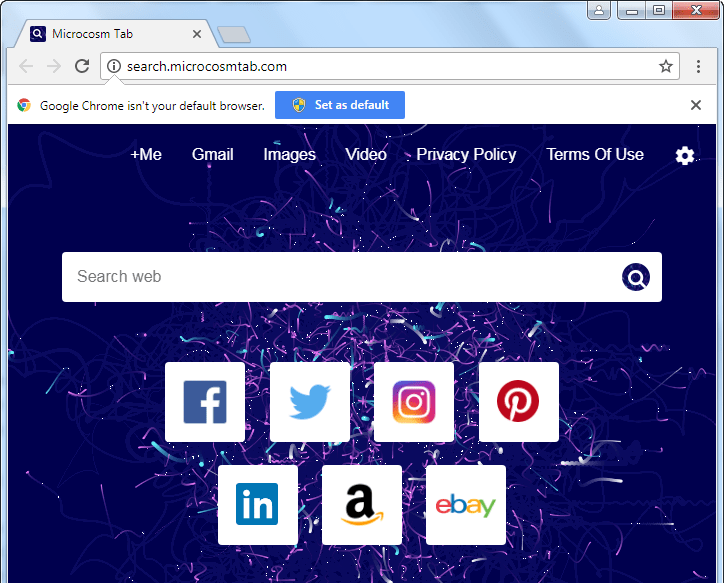Dismiss the default browser notification bar
The height and width of the screenshot is (583, 724).
click(x=696, y=105)
